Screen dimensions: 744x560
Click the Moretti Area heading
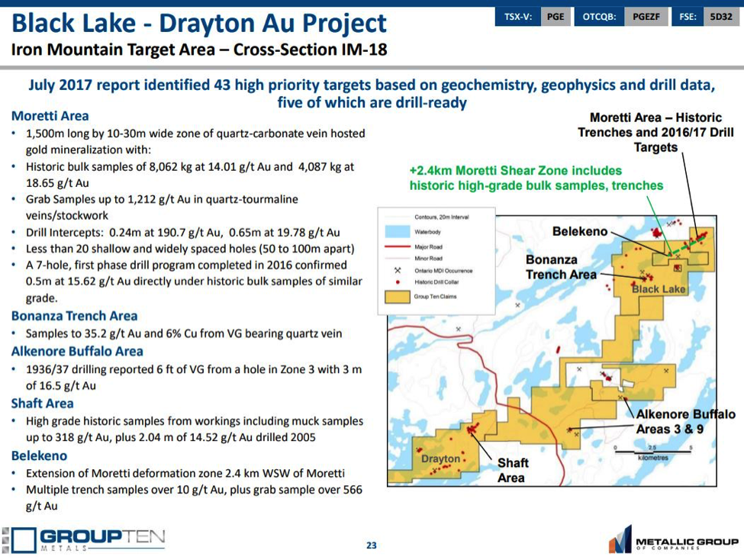tap(50, 116)
